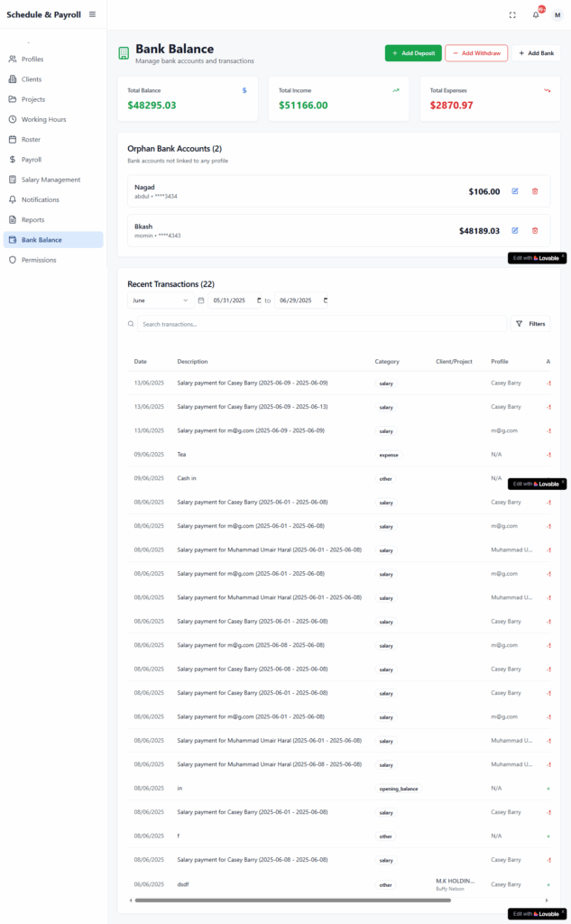Open the user avatar M
The image size is (571, 924).
click(x=557, y=14)
